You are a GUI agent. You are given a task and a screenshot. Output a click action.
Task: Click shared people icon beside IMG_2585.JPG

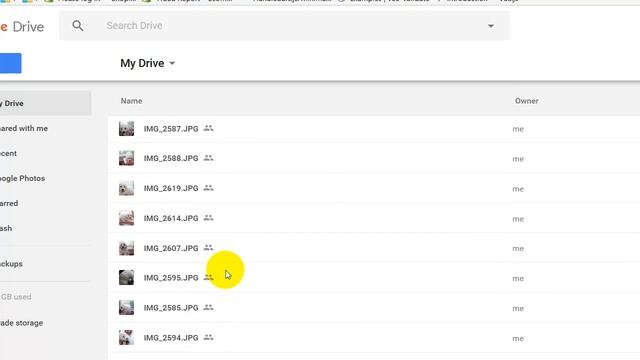[x=208, y=307]
